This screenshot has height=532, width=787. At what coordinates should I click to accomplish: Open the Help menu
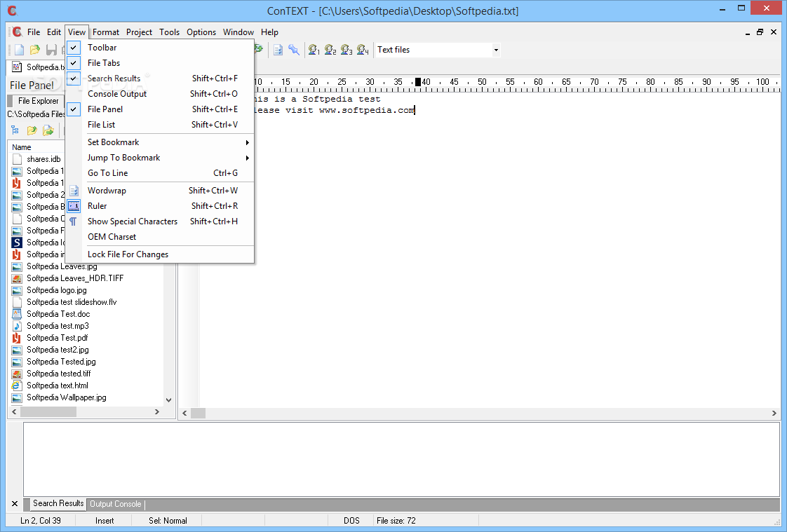click(x=269, y=32)
